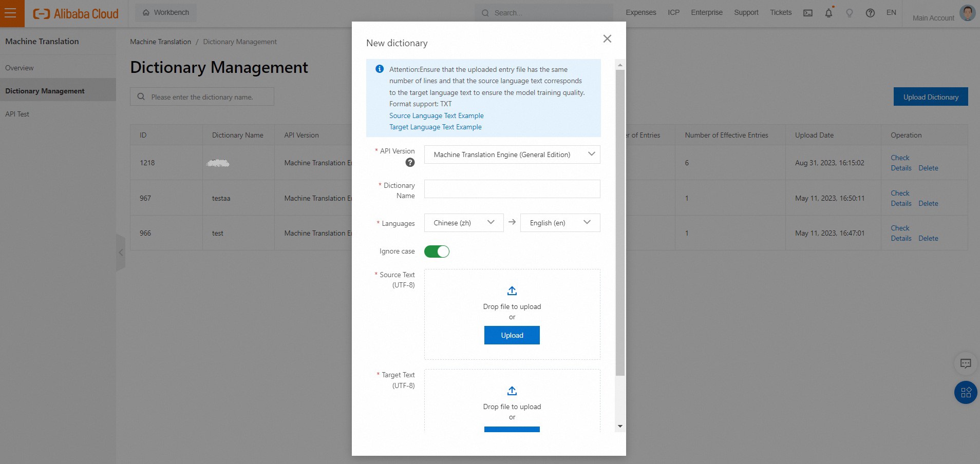
Task: Collapse the left sidebar panel handle
Action: 121,253
